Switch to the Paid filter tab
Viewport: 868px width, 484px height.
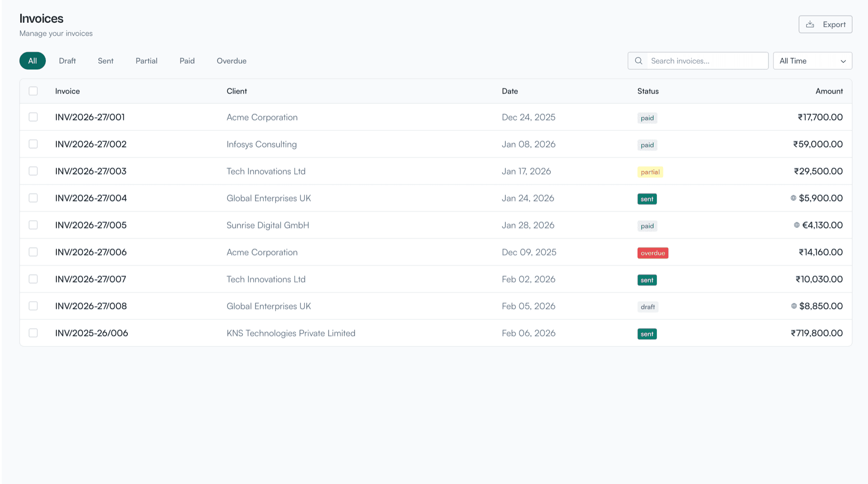click(x=187, y=61)
